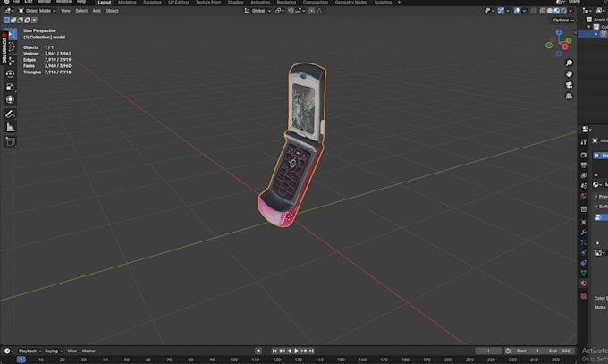608x364 pixels.
Task: Jump to the animation end frame
Action: tap(311, 351)
